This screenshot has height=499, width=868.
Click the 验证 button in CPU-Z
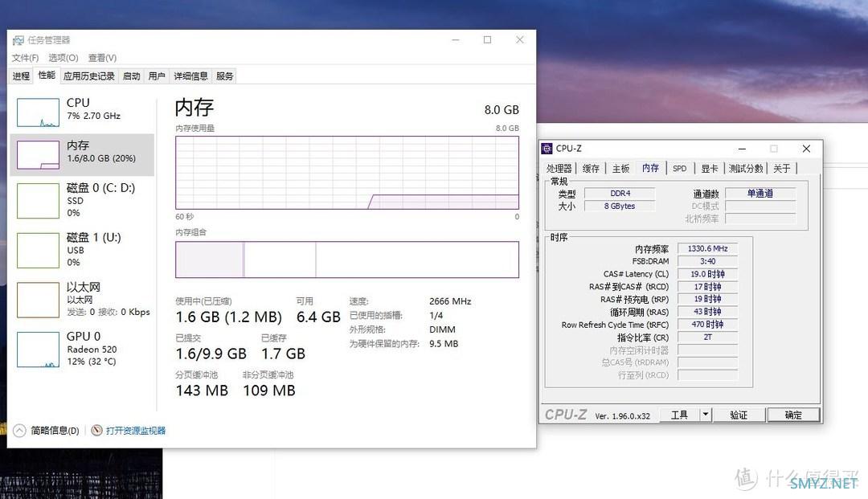[739, 415]
